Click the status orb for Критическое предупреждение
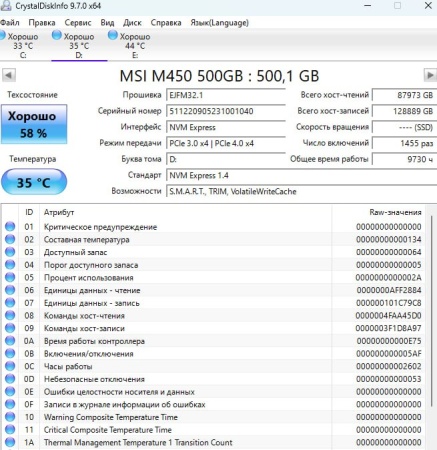The width and height of the screenshot is (437, 450). click(10, 227)
